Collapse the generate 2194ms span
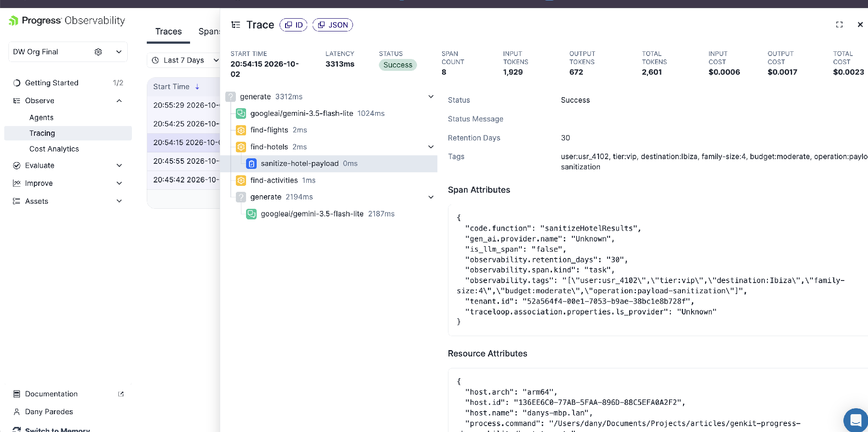 tap(431, 197)
